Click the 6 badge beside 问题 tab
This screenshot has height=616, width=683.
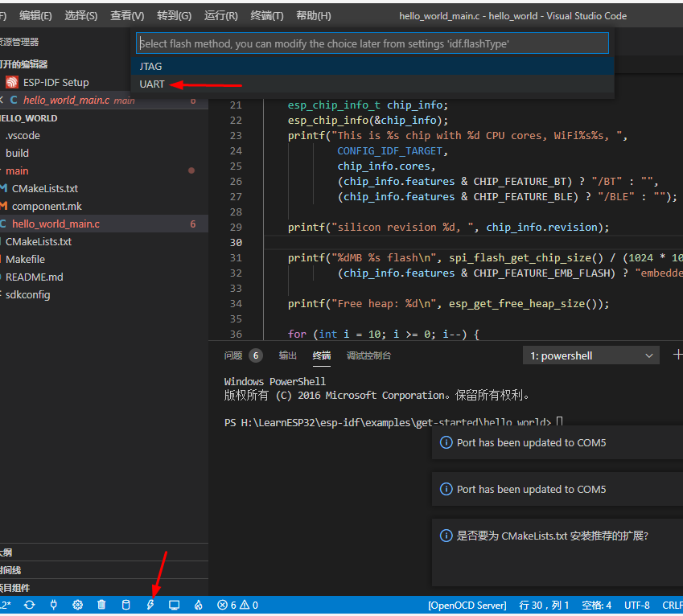tap(256, 355)
